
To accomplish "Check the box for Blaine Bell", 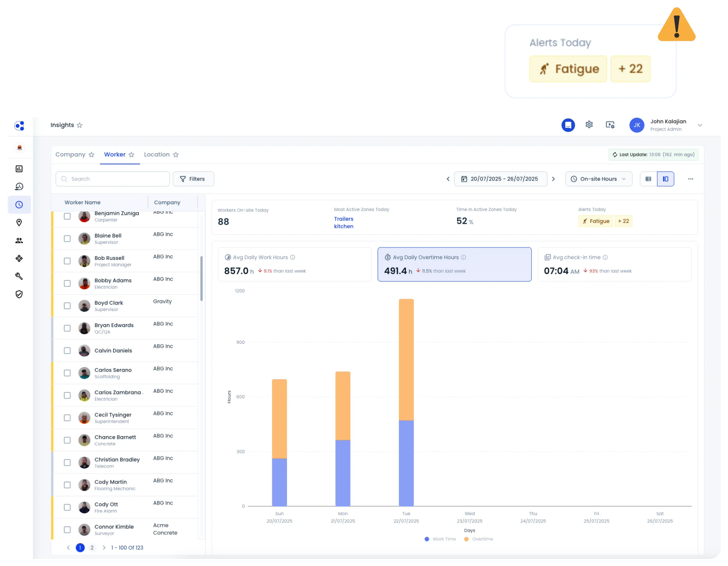I will pyautogui.click(x=67, y=239).
